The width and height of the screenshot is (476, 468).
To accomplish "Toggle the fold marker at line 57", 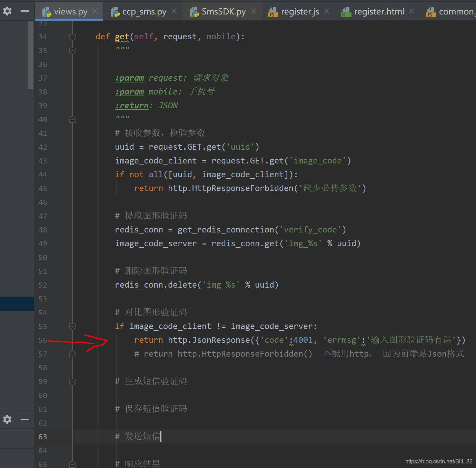I will point(72,354).
